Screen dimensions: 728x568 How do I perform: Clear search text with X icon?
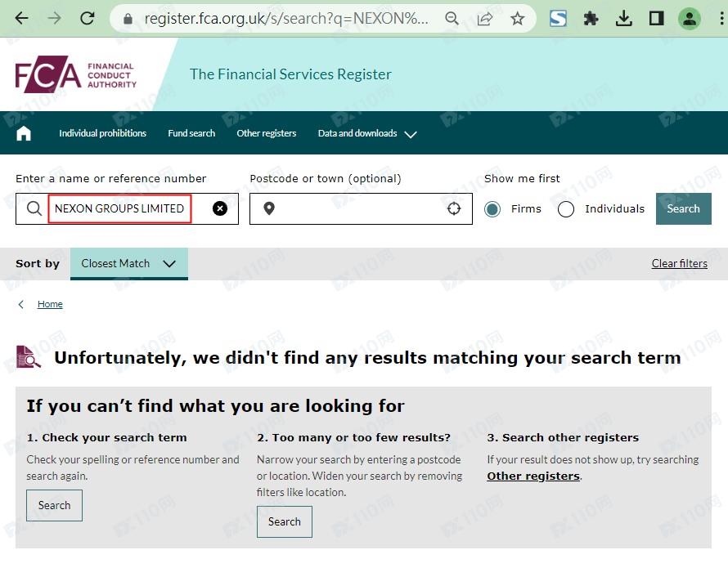[x=220, y=208]
